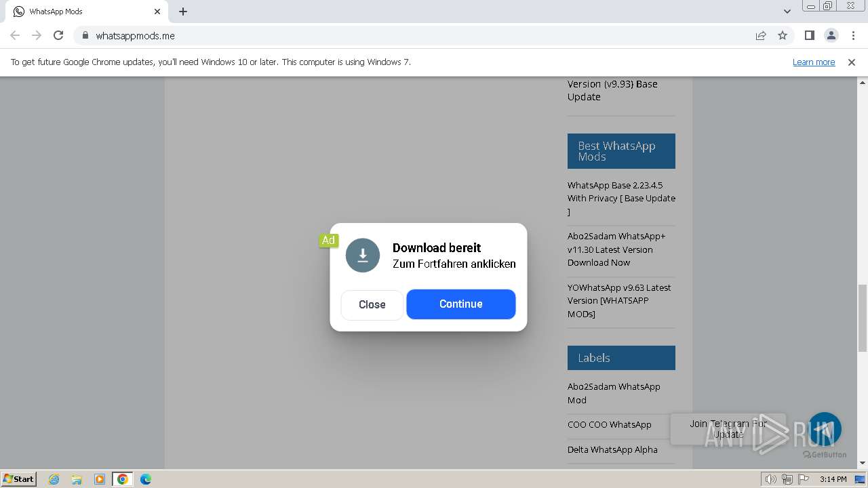The height and width of the screenshot is (488, 868).
Task: Click the Close button in ad popup
Action: click(372, 304)
